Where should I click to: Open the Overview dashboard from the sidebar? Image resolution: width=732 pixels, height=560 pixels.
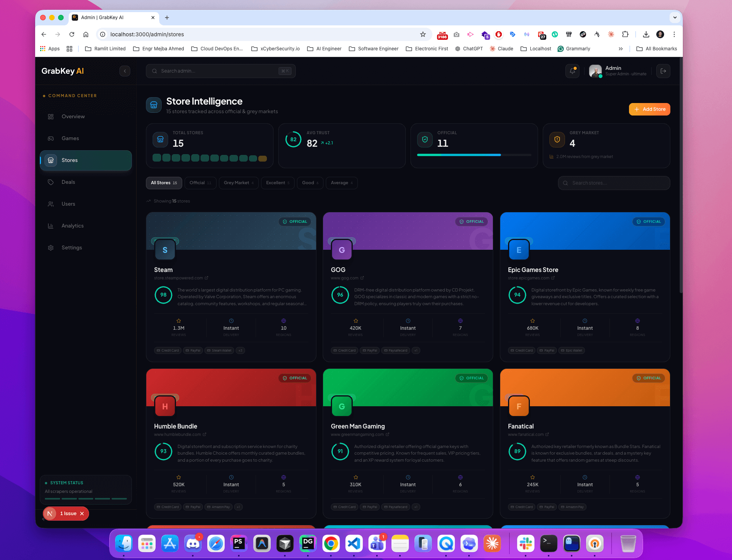tap(73, 116)
